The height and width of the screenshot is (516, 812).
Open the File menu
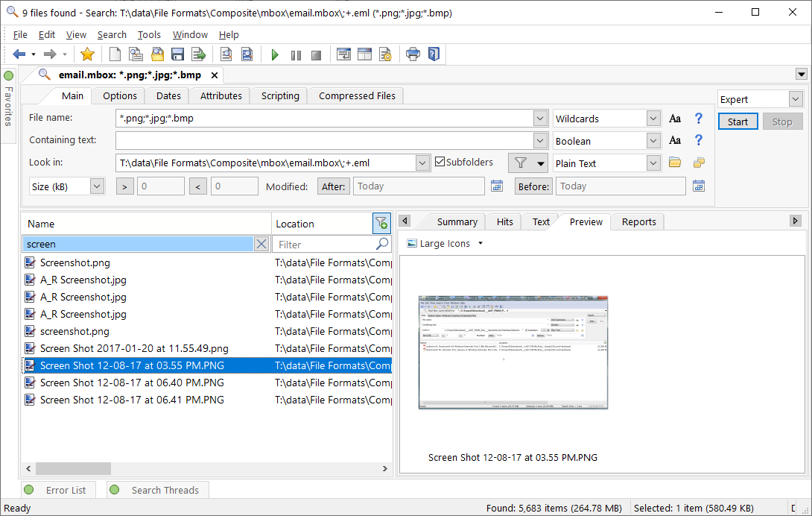tap(20, 35)
